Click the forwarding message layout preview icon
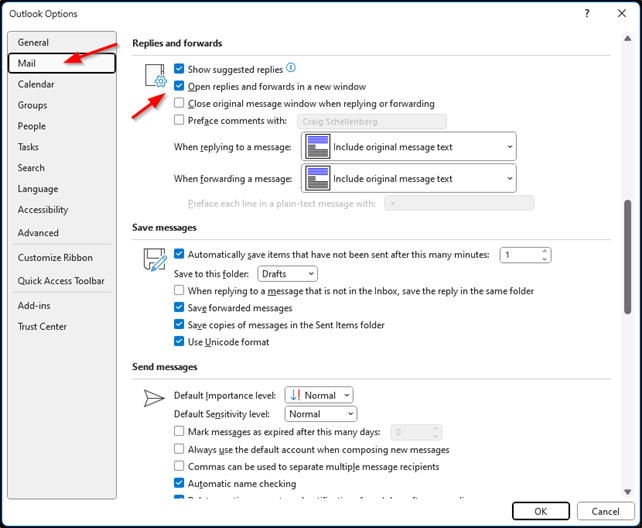This screenshot has height=528, width=642. click(318, 179)
